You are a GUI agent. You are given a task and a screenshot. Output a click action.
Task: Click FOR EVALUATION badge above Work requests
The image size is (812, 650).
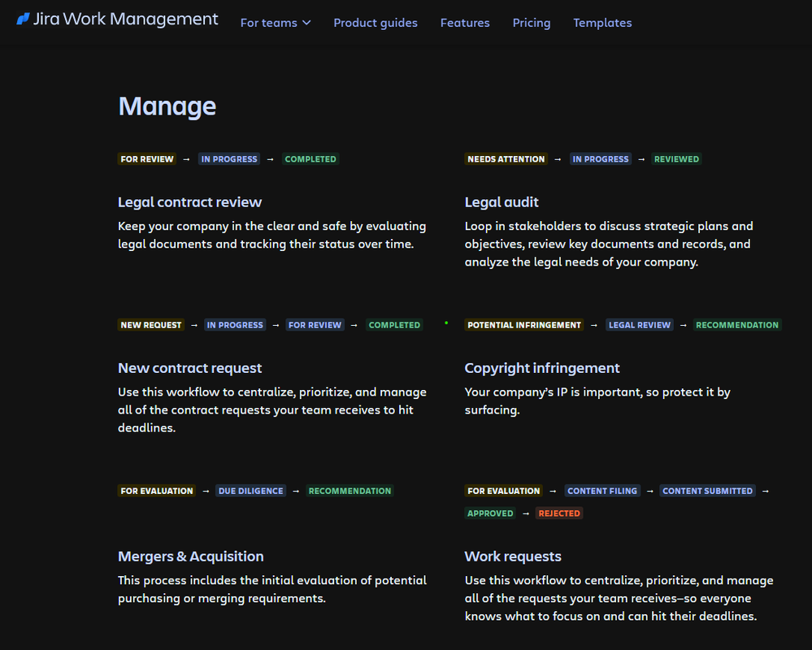click(x=503, y=491)
